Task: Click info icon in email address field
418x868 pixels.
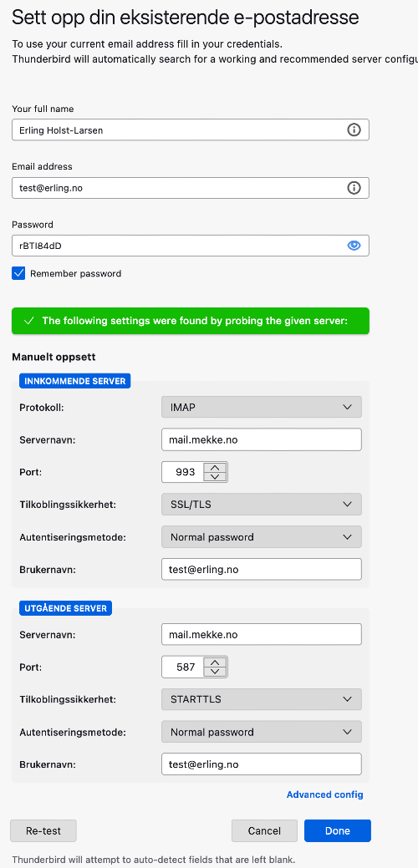Action: 354,188
